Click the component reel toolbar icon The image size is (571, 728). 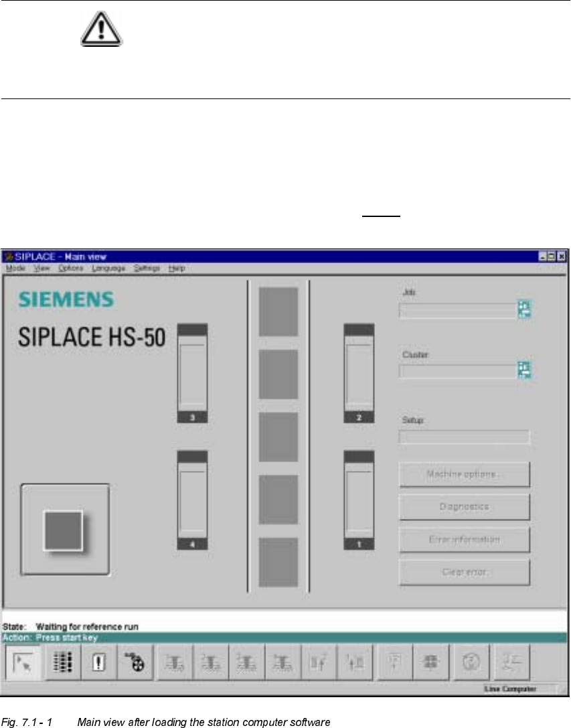point(135,662)
